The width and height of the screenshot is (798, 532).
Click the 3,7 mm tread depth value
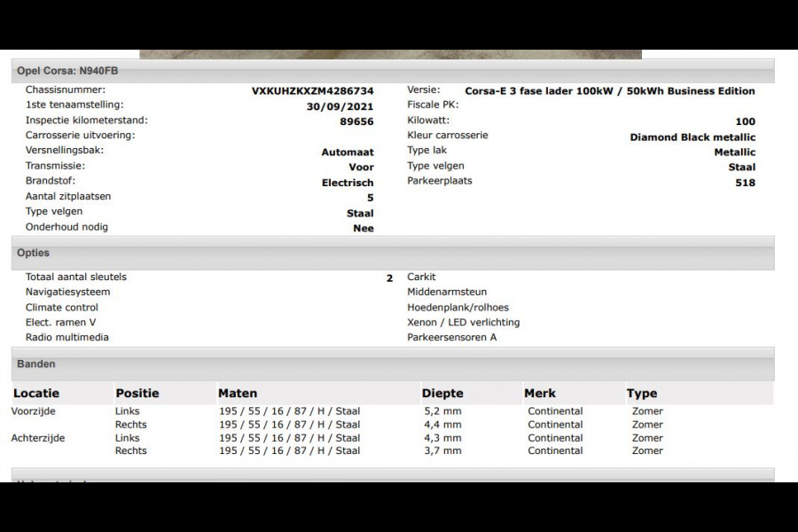442,451
